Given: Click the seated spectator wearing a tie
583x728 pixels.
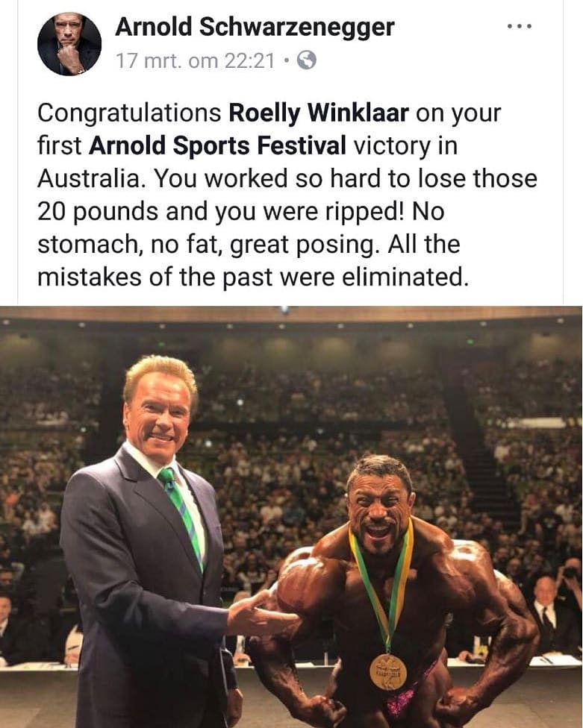Looking at the screenshot, I should pos(545,613).
